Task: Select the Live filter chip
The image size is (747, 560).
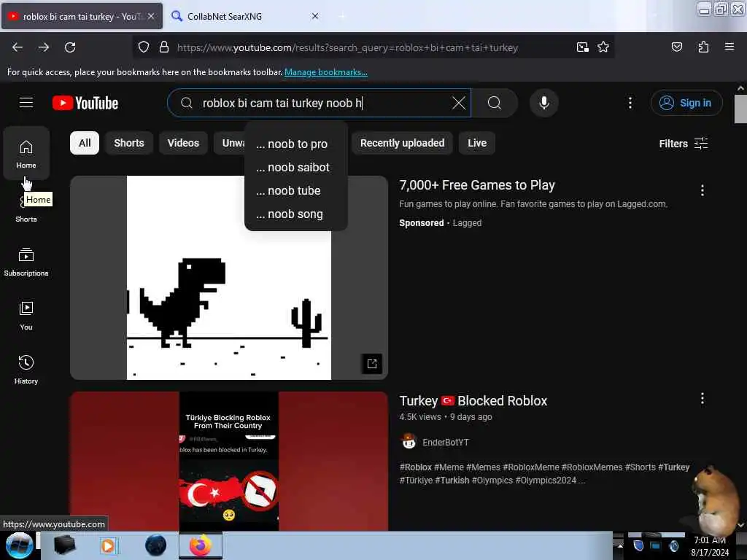Action: (477, 143)
